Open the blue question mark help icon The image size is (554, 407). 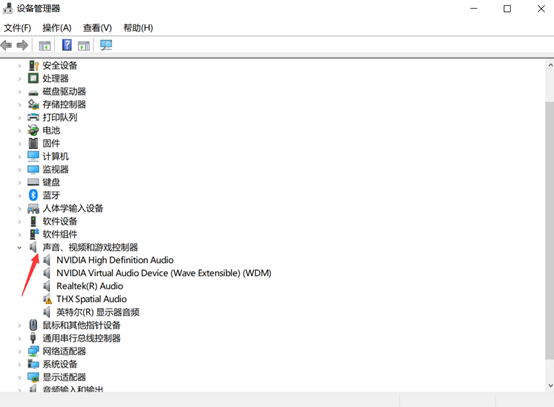(x=67, y=45)
